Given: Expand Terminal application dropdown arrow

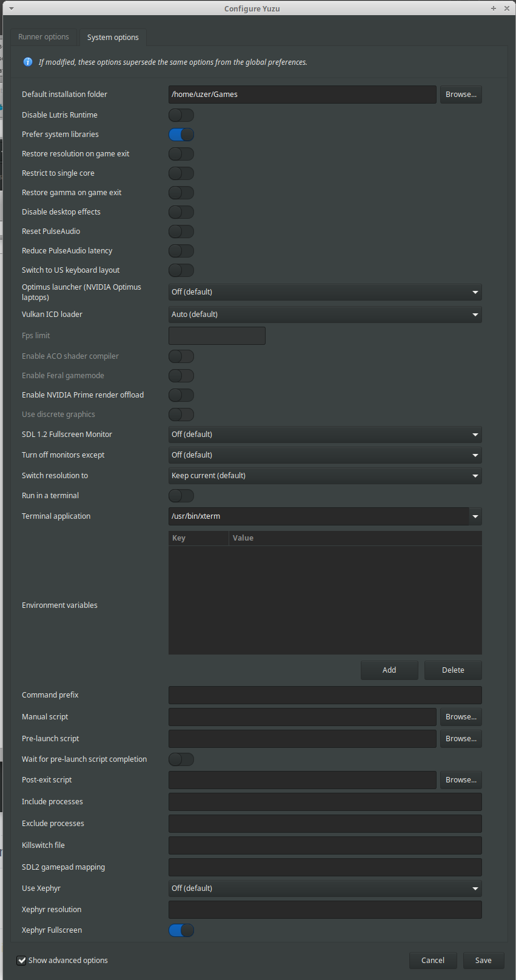Looking at the screenshot, I should 475,516.
